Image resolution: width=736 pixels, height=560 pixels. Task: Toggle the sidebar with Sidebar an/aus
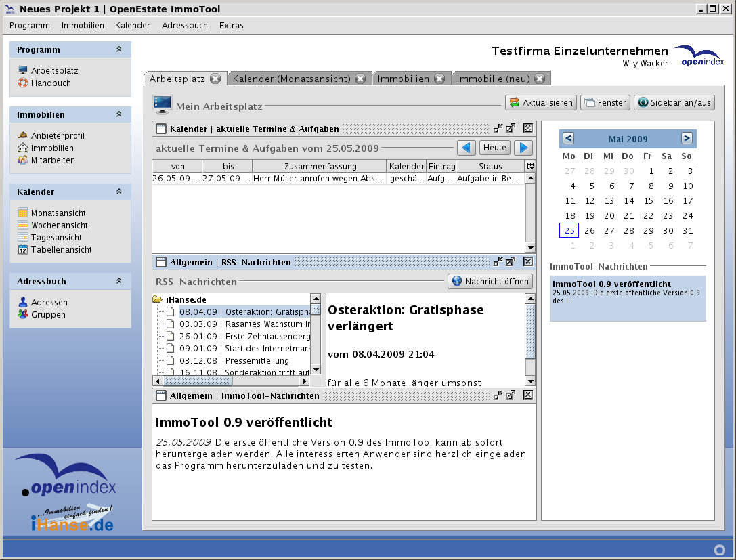click(x=674, y=102)
